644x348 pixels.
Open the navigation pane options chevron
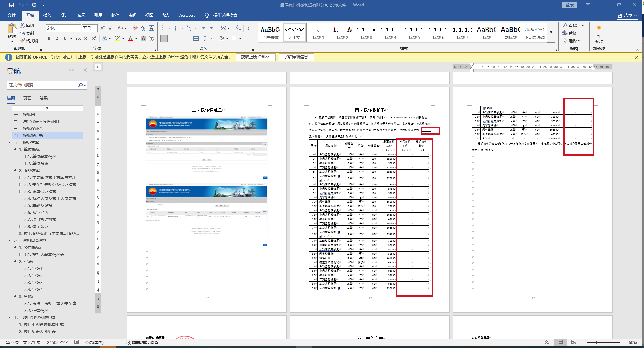point(71,70)
